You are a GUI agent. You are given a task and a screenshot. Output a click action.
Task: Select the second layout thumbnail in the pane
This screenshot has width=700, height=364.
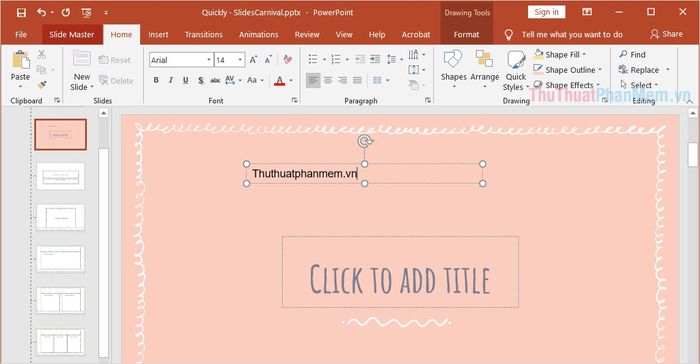pos(60,176)
